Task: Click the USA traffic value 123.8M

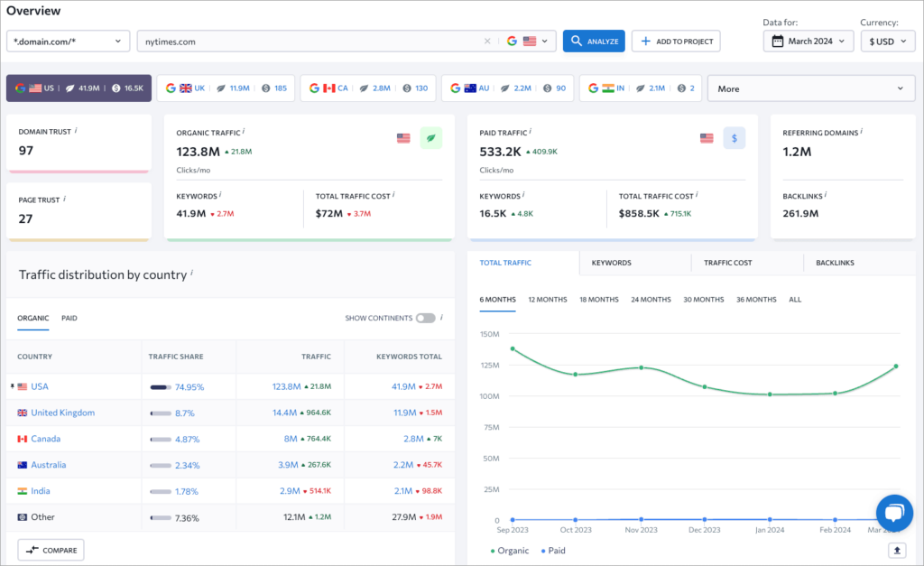Action: point(286,386)
